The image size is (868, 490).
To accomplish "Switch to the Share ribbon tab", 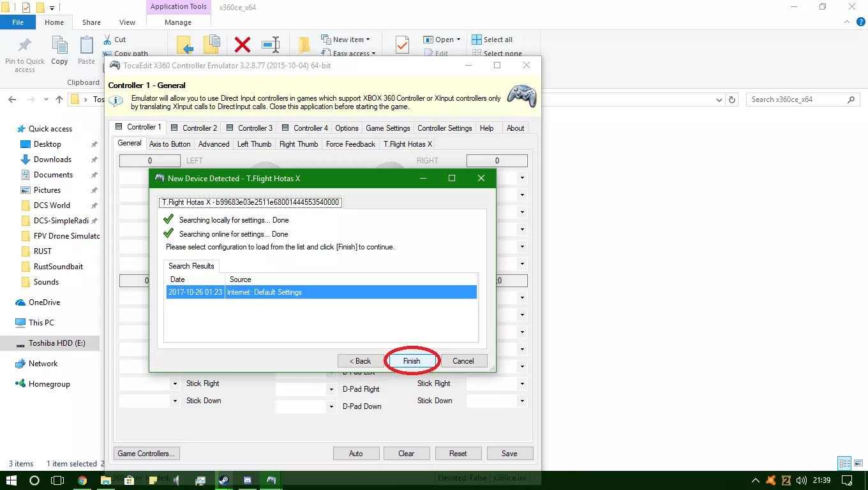I will (x=91, y=22).
